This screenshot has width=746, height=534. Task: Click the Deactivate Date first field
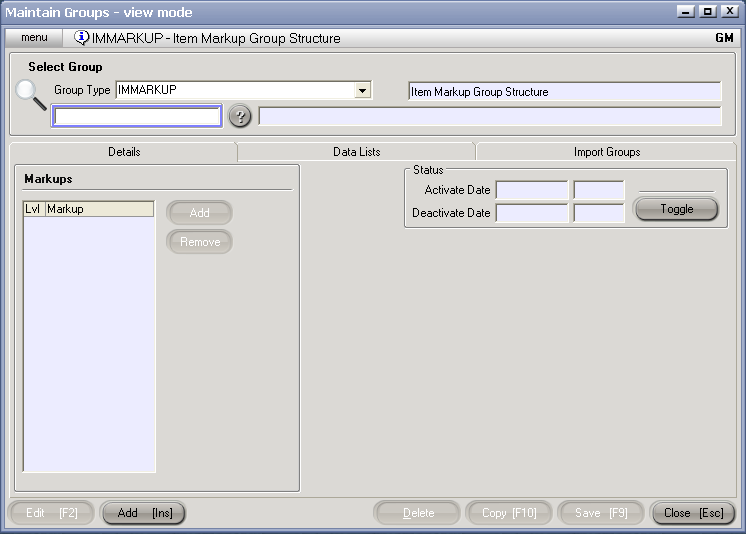coord(532,213)
